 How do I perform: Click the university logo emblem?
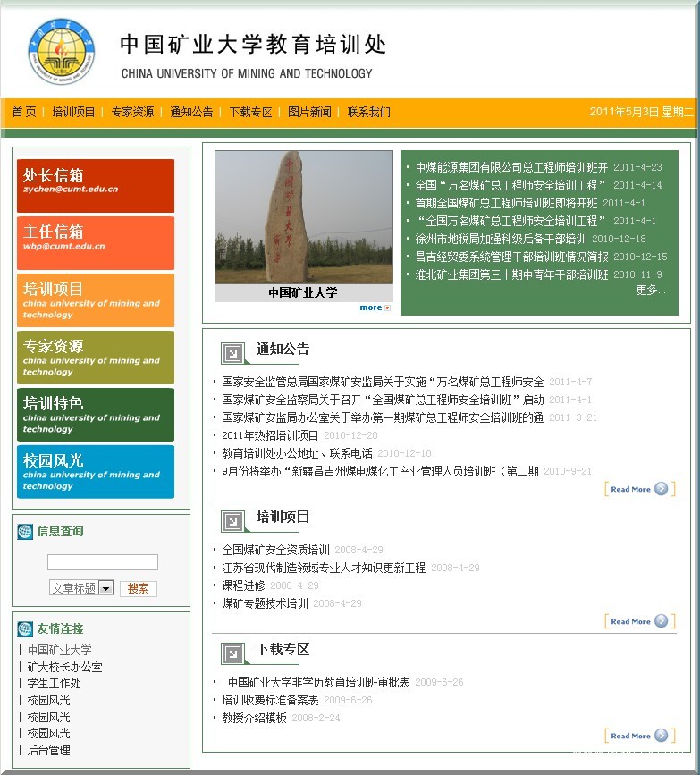(x=62, y=52)
